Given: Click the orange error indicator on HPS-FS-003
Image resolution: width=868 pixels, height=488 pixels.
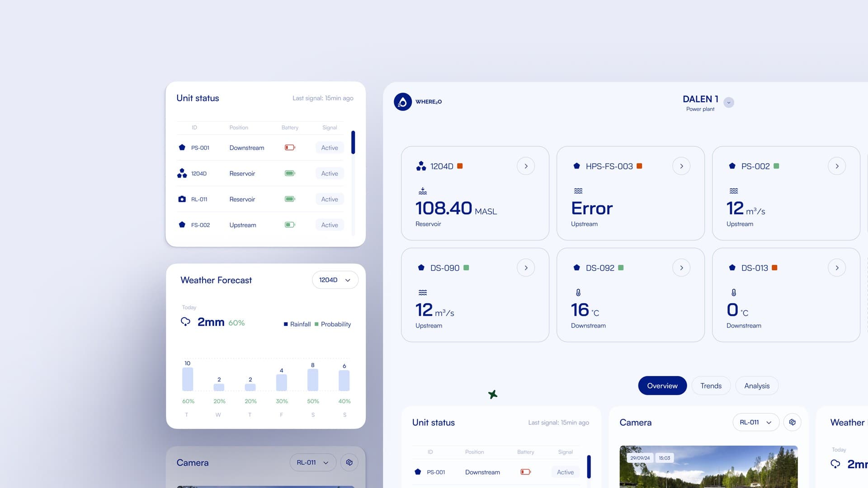Looking at the screenshot, I should (x=639, y=166).
